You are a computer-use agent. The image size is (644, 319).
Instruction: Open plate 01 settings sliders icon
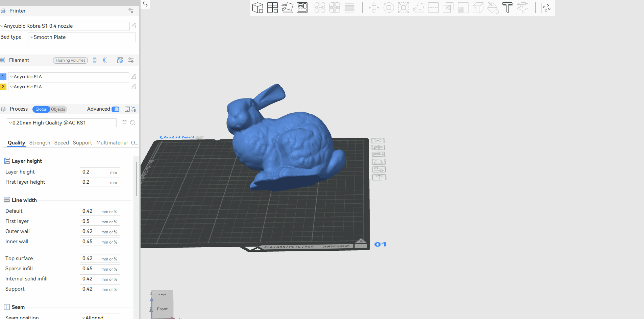pos(379,169)
